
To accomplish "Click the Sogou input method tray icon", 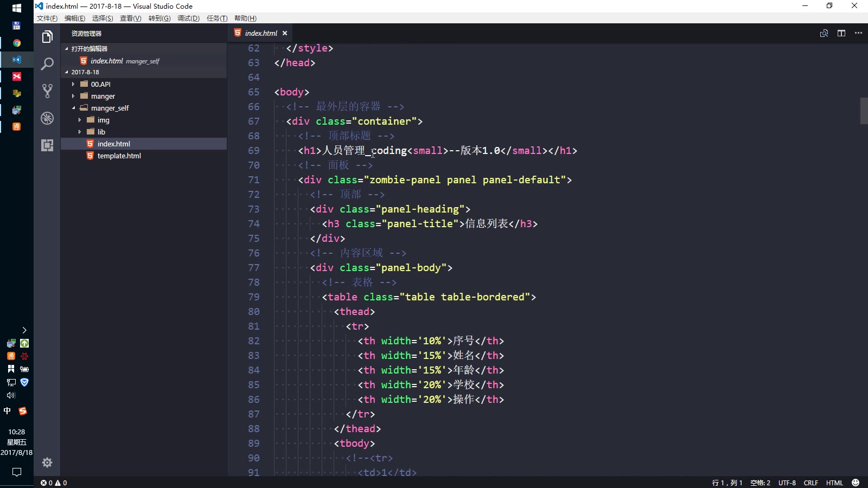I will pyautogui.click(x=23, y=411).
